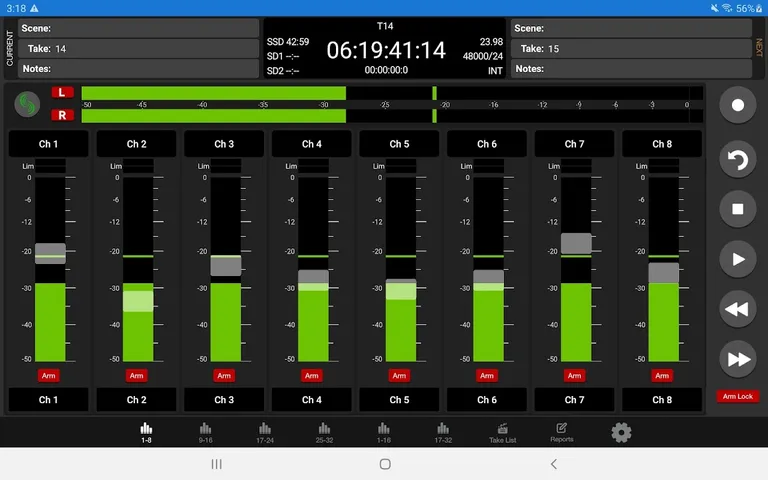Tap the R bus label
Image resolution: width=768 pixels, height=480 pixels.
pos(62,115)
